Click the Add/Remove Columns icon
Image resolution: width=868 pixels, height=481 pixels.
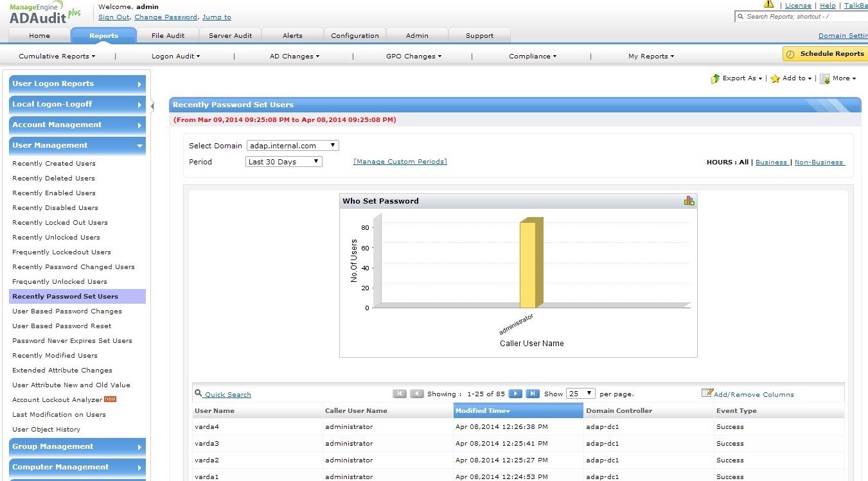707,393
